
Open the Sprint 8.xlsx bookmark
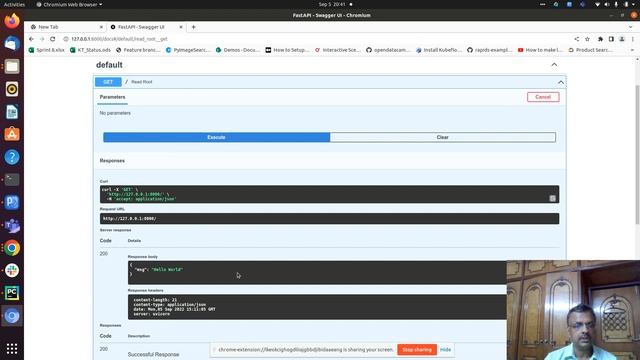click(x=47, y=50)
